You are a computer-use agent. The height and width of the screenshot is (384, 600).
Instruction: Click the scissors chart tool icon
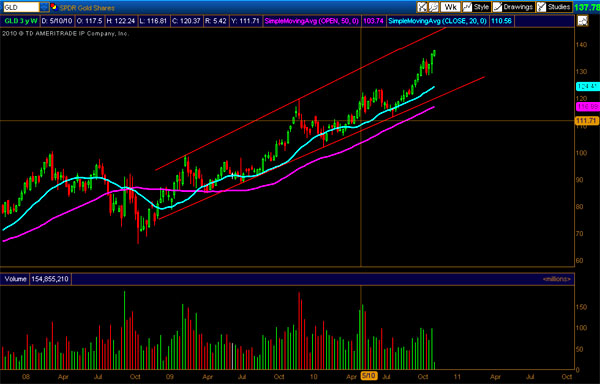(x=422, y=7)
